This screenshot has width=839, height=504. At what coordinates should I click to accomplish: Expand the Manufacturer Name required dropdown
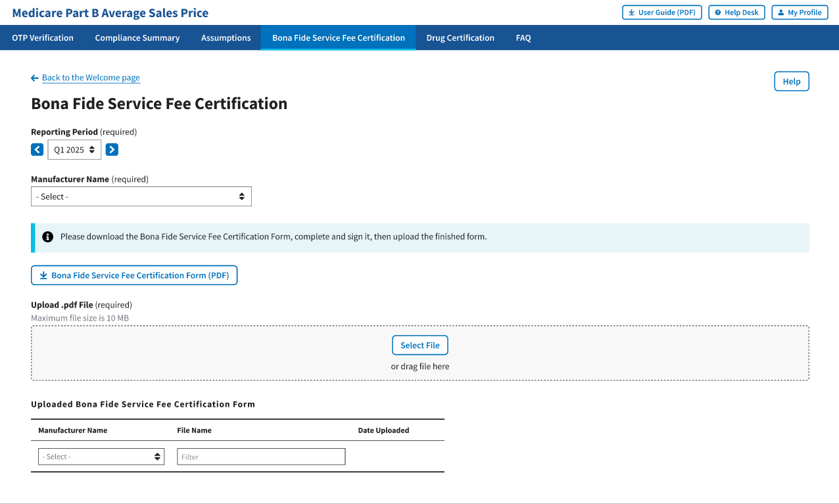(141, 196)
